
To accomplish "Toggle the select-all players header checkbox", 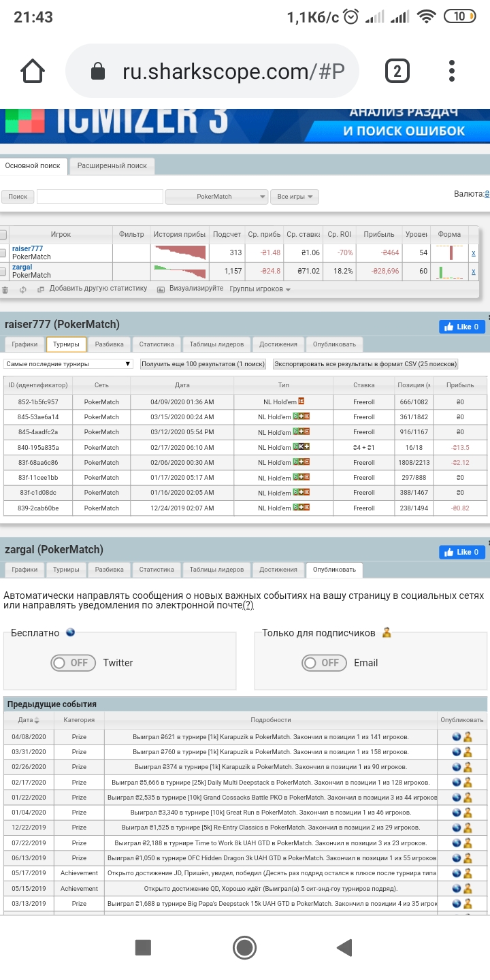I will (x=3, y=234).
